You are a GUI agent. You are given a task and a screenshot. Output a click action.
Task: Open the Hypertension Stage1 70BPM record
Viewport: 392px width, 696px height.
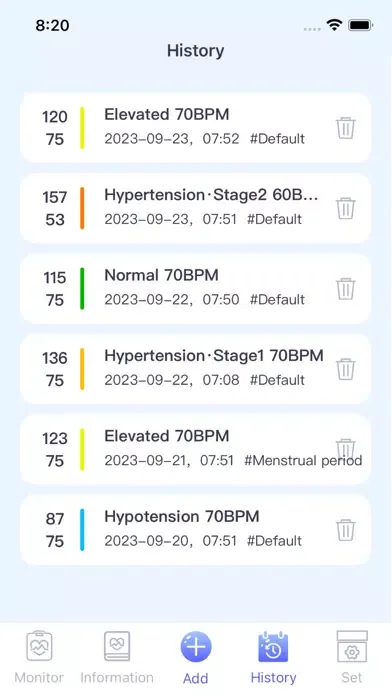[x=195, y=369]
